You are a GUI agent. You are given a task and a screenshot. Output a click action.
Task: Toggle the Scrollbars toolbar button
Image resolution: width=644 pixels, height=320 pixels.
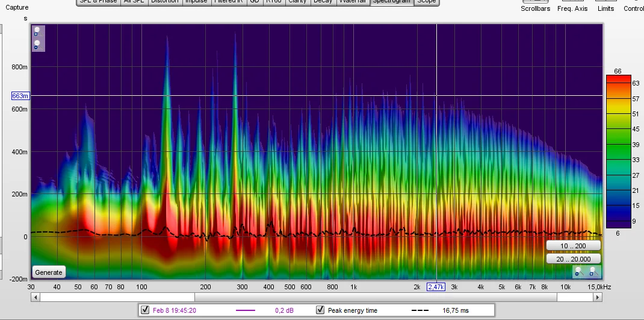[x=535, y=6]
